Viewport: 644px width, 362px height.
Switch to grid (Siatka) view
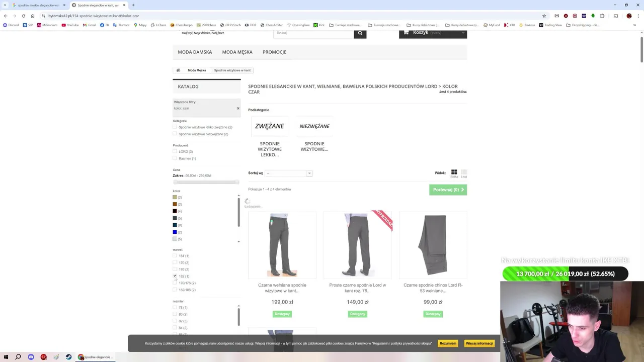tap(454, 173)
